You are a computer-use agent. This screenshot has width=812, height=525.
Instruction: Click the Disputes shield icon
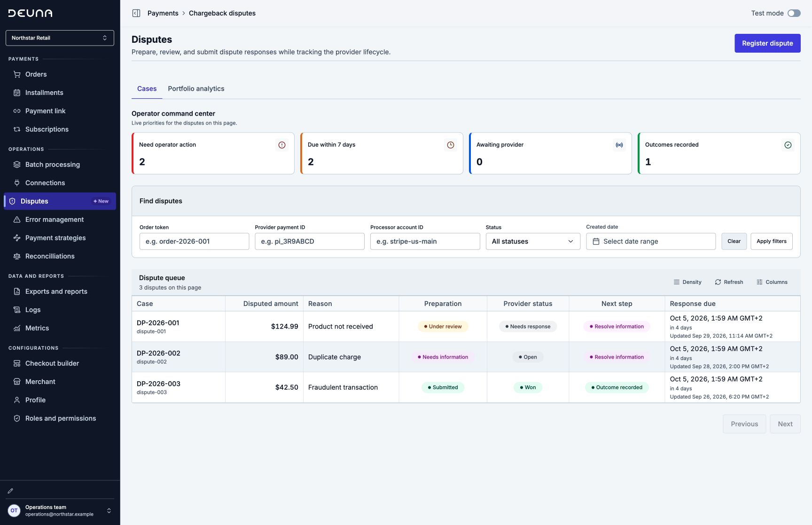pos(12,201)
